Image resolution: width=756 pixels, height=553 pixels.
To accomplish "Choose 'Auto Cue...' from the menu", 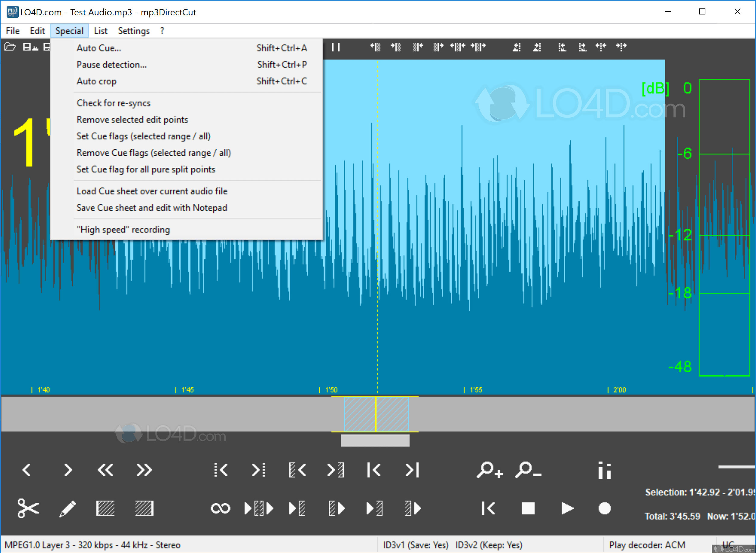I will point(99,48).
